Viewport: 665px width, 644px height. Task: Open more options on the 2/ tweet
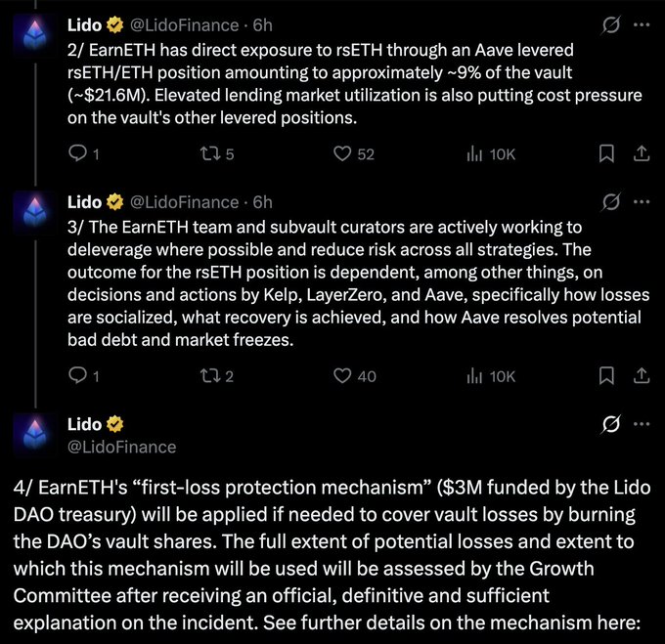coord(641,23)
